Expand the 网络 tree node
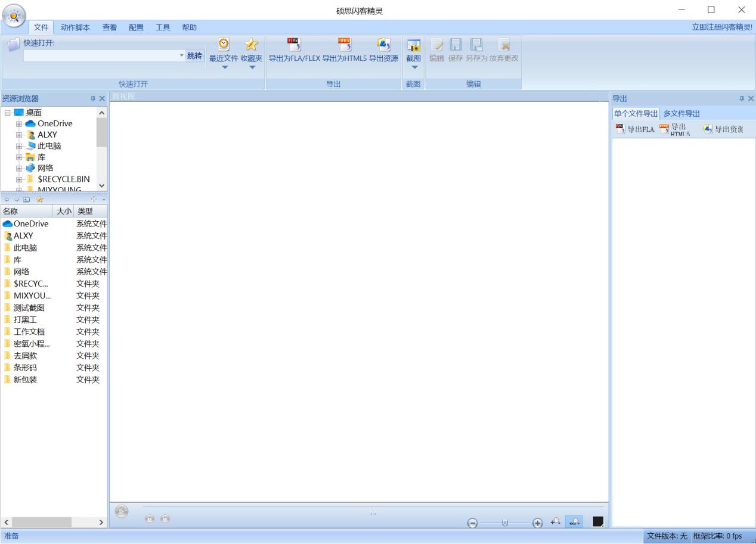Image resolution: width=756 pixels, height=544 pixels. coord(19,168)
